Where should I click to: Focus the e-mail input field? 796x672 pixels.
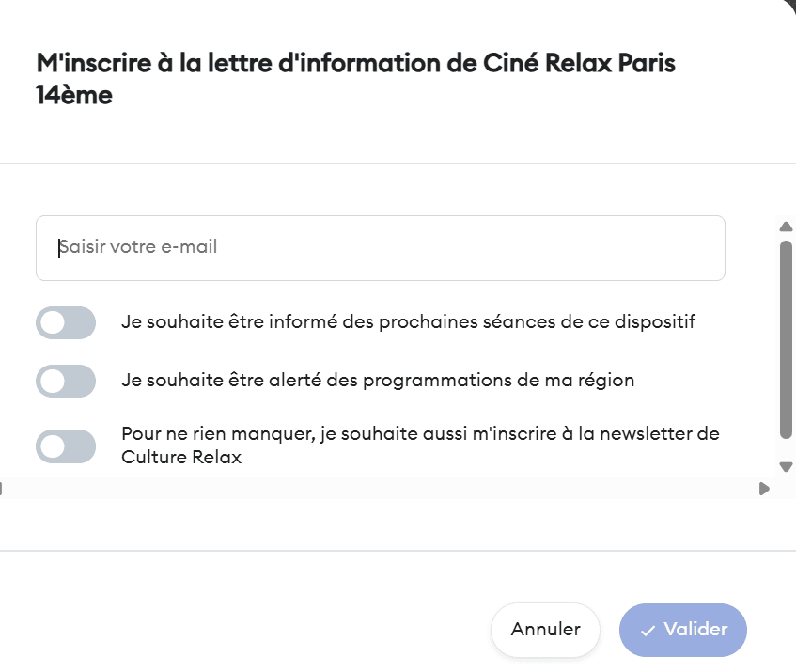380,248
